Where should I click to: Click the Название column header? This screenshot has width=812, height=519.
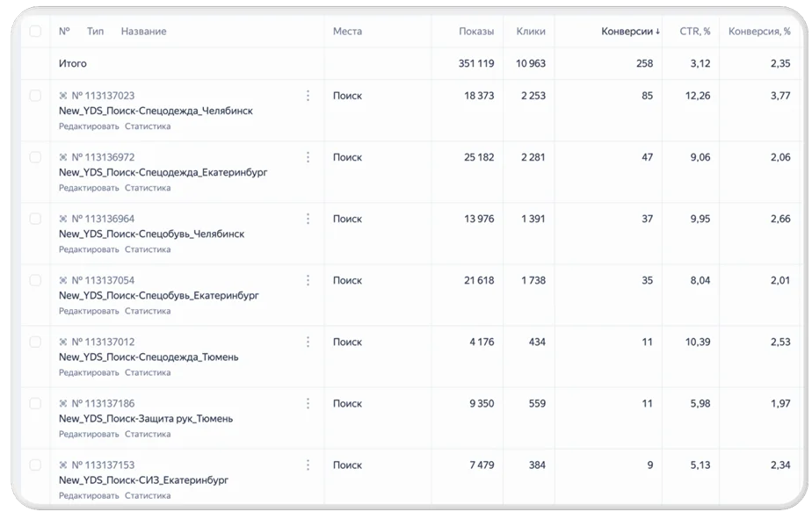(143, 32)
